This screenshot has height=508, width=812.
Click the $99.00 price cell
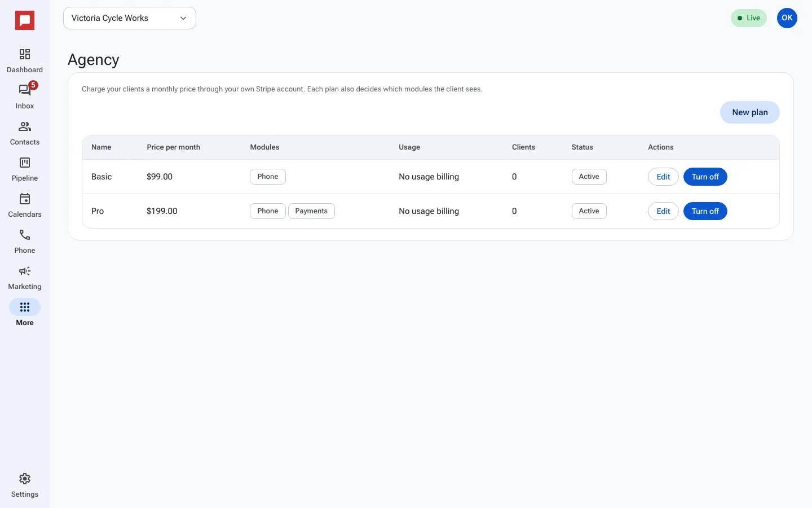tap(160, 177)
